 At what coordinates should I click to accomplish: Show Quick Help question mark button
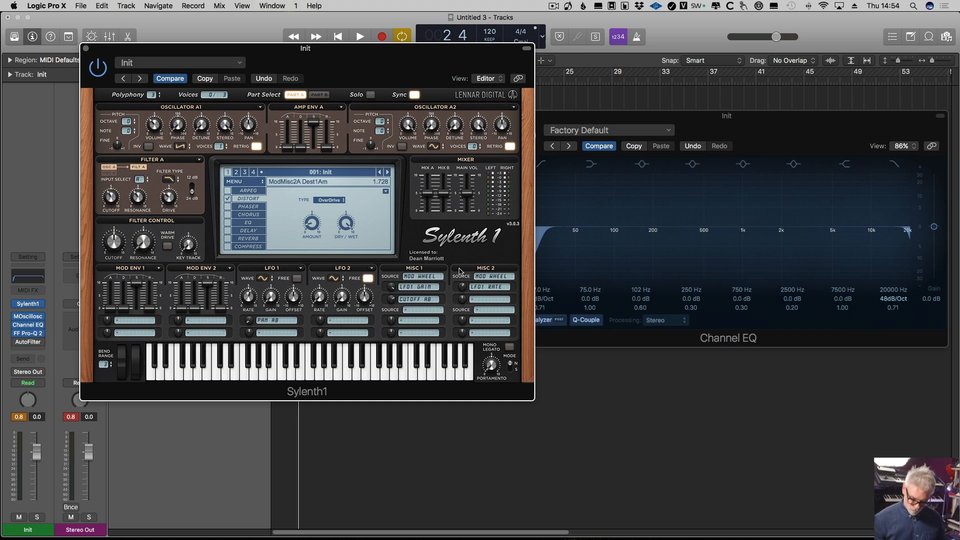50,37
